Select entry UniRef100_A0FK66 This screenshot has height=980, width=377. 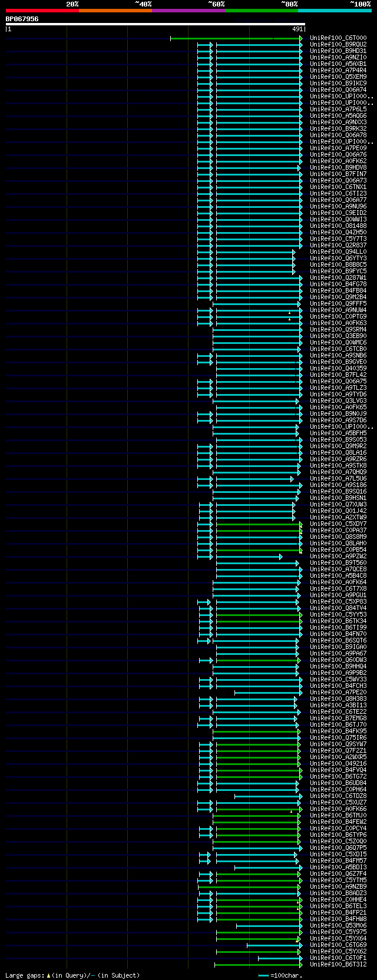point(338,809)
